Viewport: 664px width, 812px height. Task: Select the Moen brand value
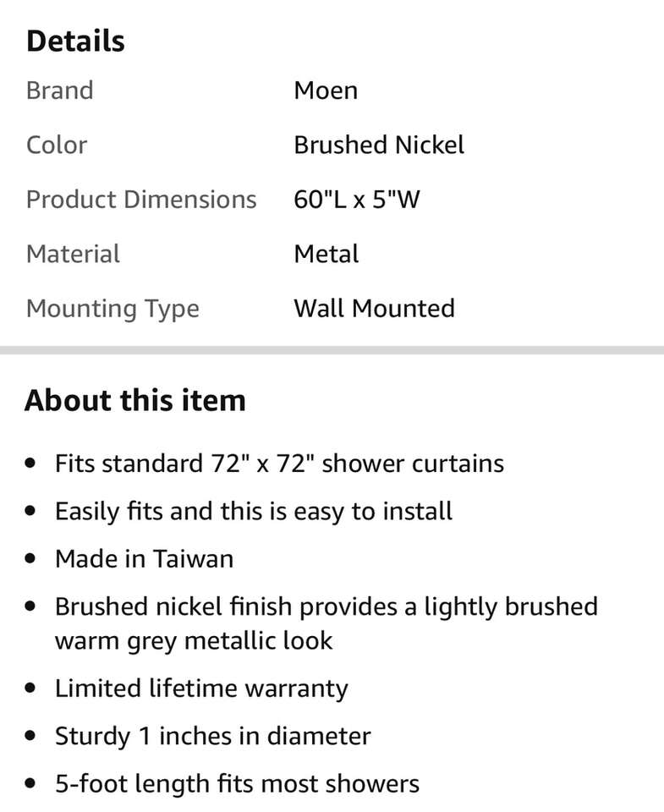(326, 91)
